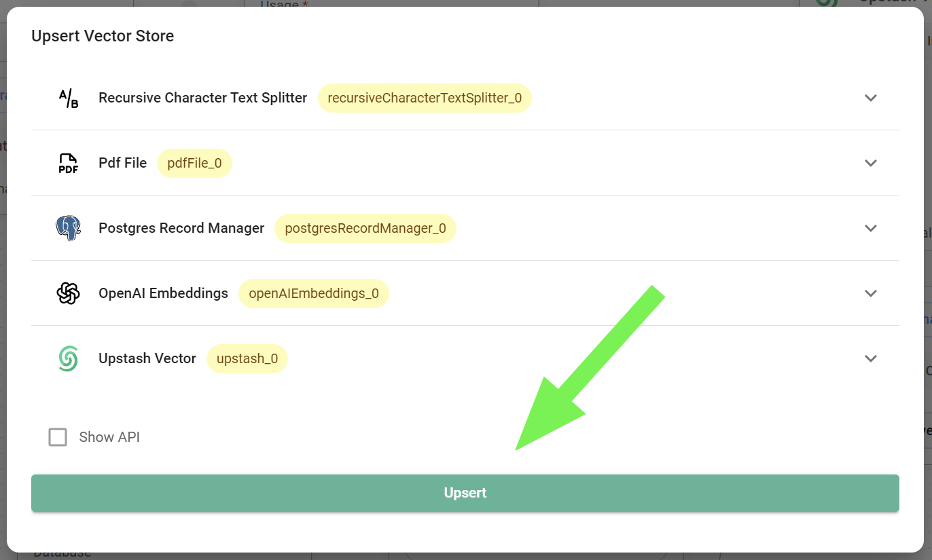Expand the OpenAI Embeddings section arrow
This screenshot has height=560, width=932.
tap(871, 293)
